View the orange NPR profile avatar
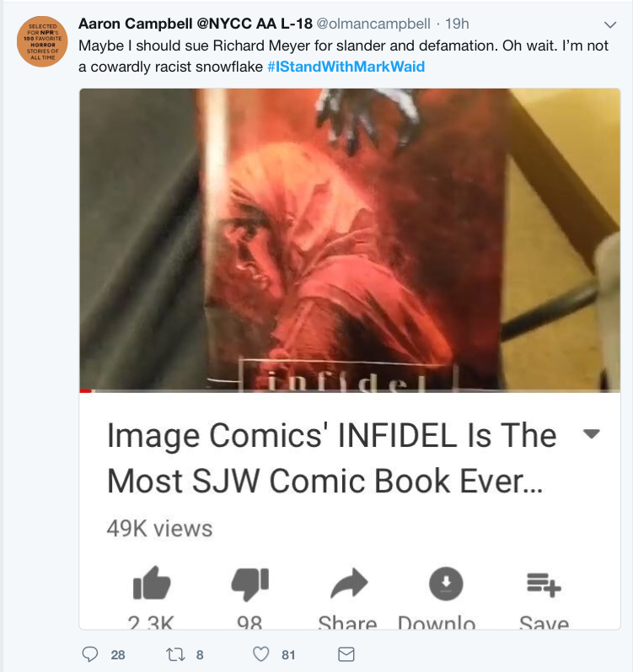The image size is (633, 672). pos(42,41)
